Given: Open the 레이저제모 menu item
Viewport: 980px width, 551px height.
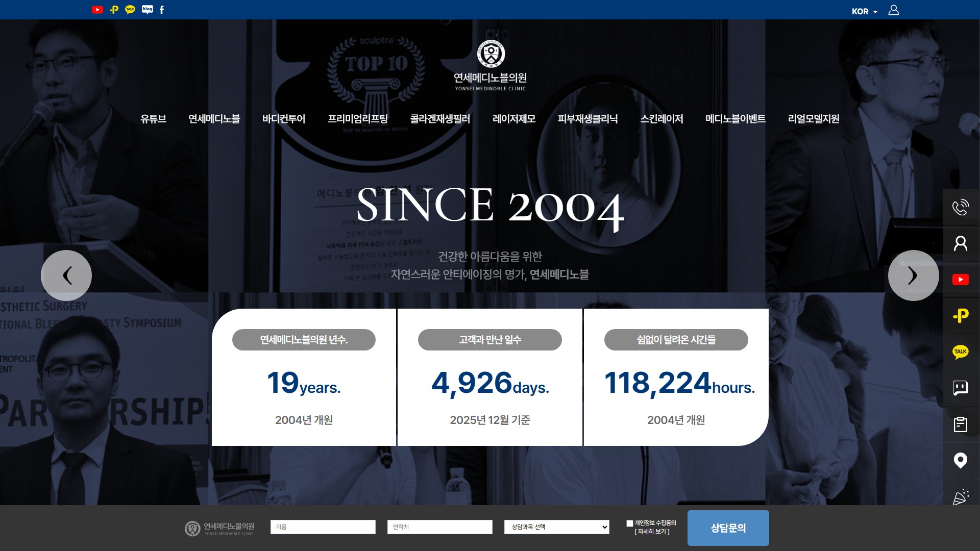Looking at the screenshot, I should (514, 119).
